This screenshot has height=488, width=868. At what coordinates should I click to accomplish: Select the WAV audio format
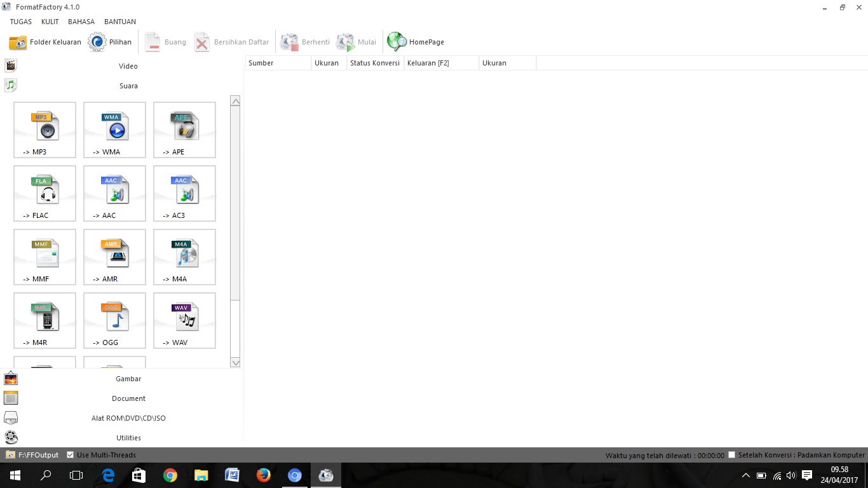click(x=184, y=320)
